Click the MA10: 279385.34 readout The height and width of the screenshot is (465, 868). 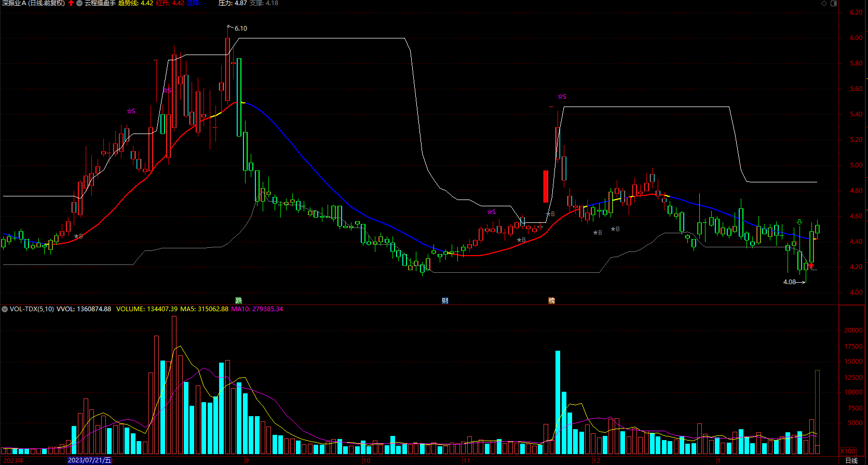coord(257,309)
